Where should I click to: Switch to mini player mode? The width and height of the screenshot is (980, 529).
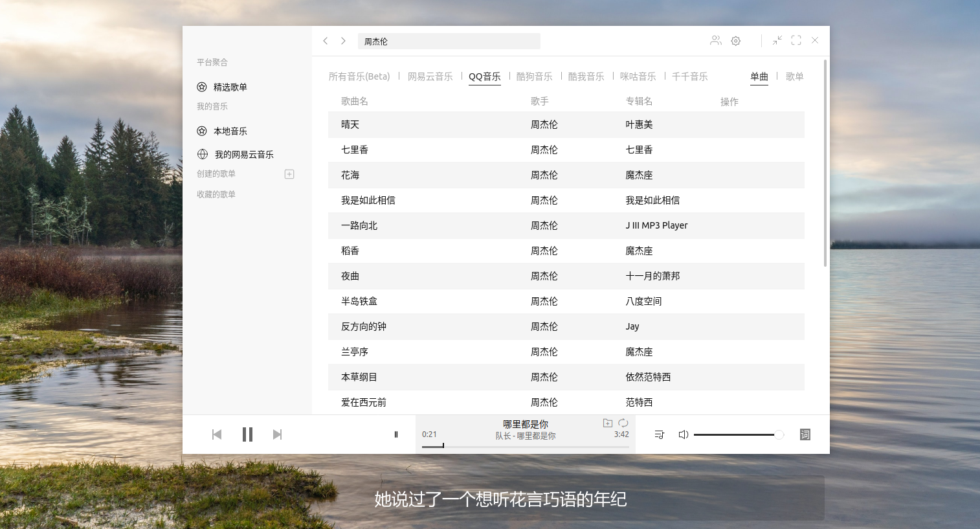pos(777,41)
